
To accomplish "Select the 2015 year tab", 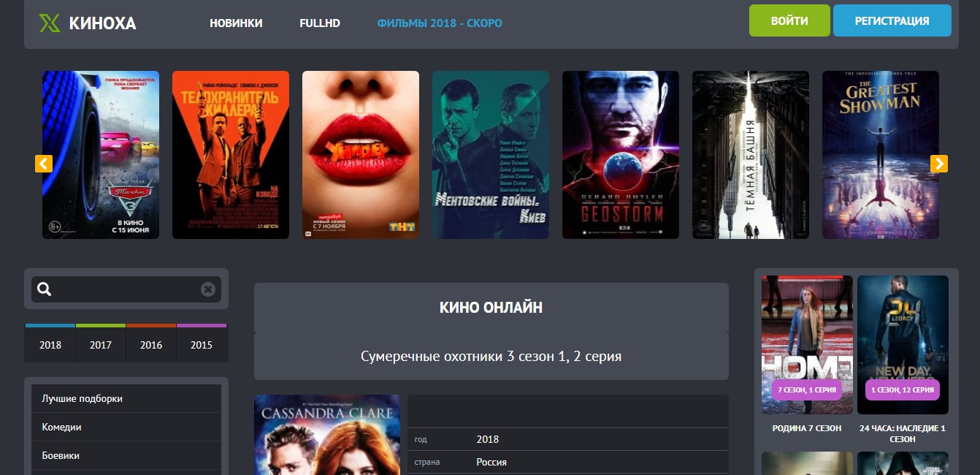I will click(x=202, y=343).
